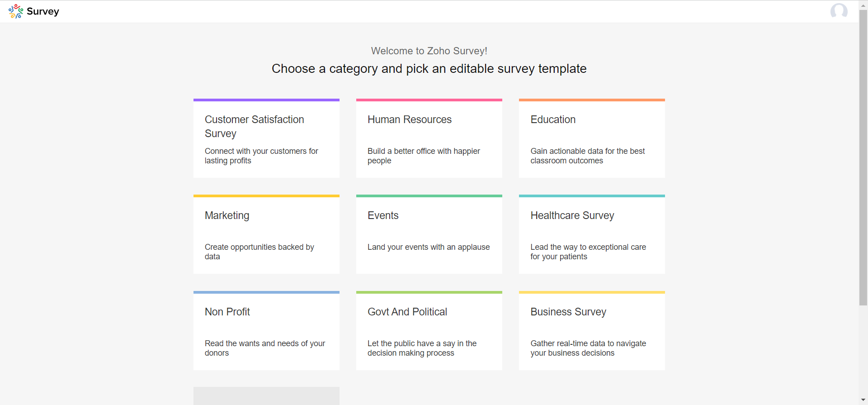Screen dimensions: 868x405
Task: Click the scroll down arrow
Action: click(863, 400)
